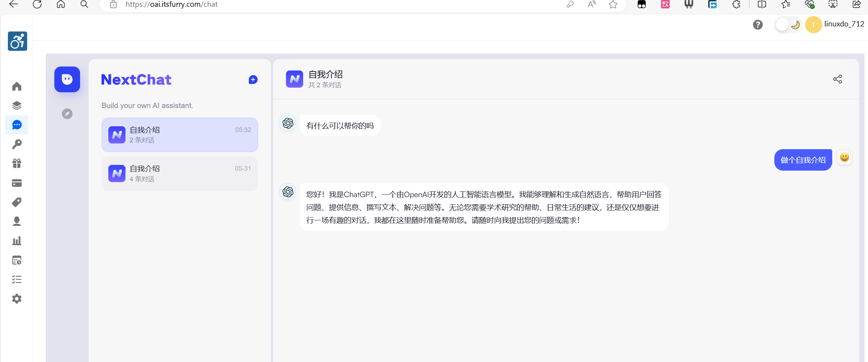The image size is (868, 362).
Task: Open the home icon in left sidebar
Action: click(17, 86)
